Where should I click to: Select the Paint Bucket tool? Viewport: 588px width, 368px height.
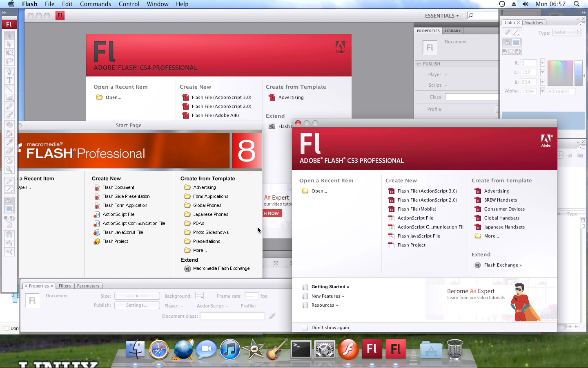[x=9, y=133]
